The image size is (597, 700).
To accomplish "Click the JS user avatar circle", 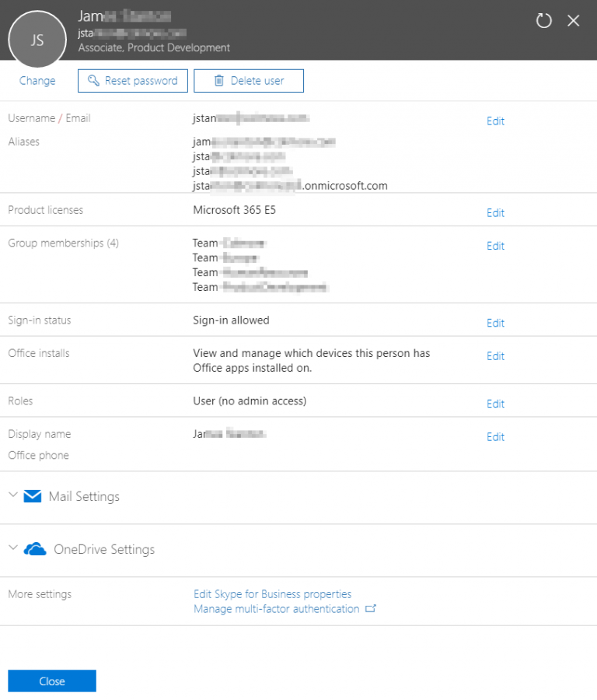I will [37, 39].
